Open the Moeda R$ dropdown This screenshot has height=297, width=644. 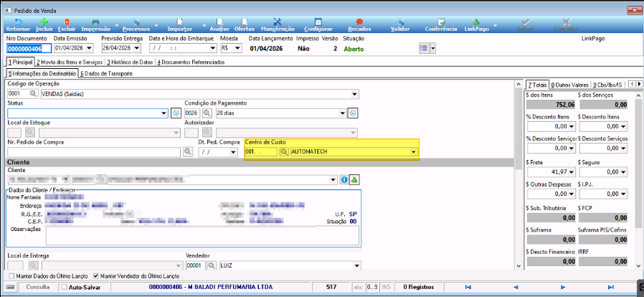(x=238, y=49)
